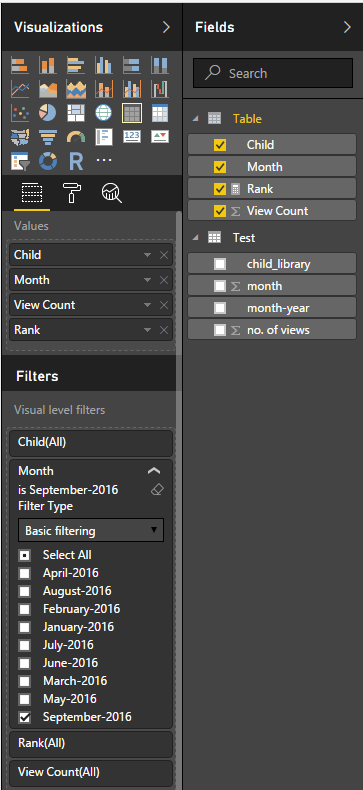This screenshot has width=363, height=790.
Task: Select the stacked column chart visualization
Action: pos(48,65)
